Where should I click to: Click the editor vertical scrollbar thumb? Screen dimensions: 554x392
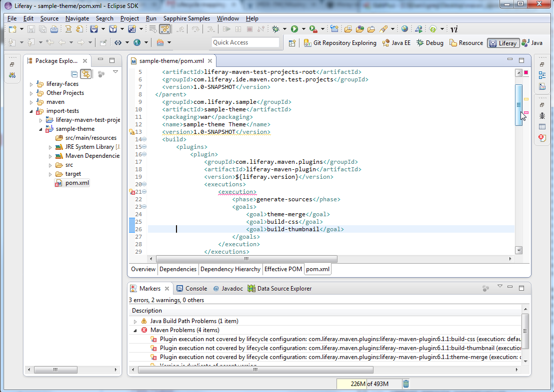[x=518, y=105]
